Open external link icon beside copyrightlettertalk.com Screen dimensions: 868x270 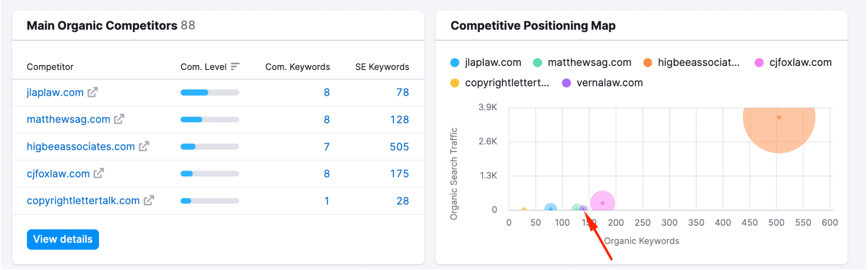pyautogui.click(x=149, y=200)
